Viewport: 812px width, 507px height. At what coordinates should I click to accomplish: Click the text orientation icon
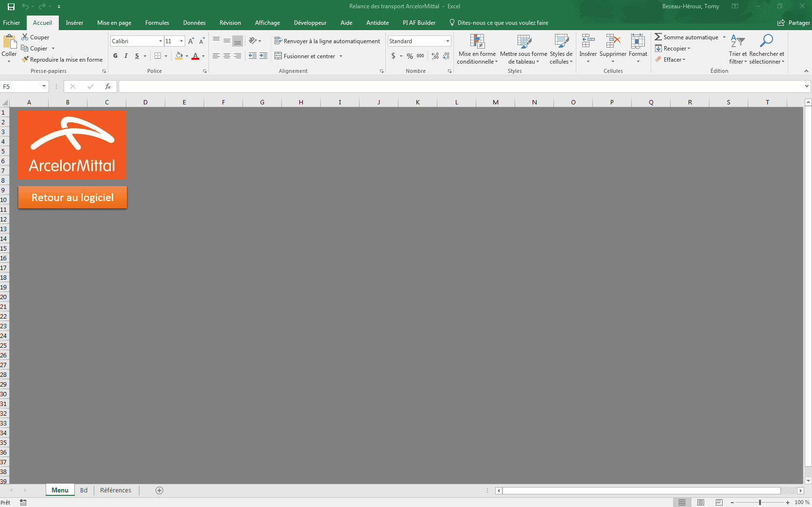pos(253,41)
